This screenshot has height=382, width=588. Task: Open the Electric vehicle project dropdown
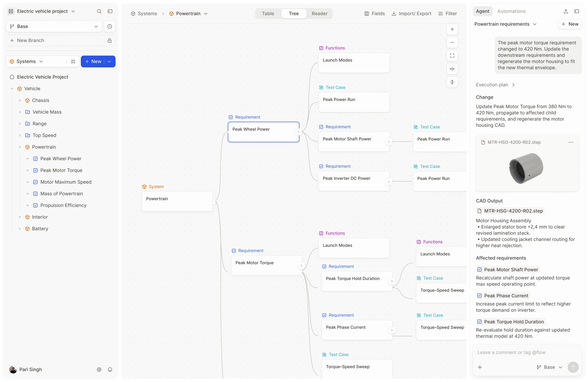tap(73, 11)
